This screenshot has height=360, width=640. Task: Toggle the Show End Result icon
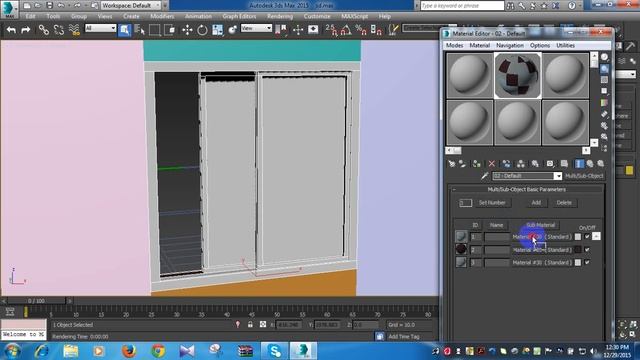tap(579, 164)
